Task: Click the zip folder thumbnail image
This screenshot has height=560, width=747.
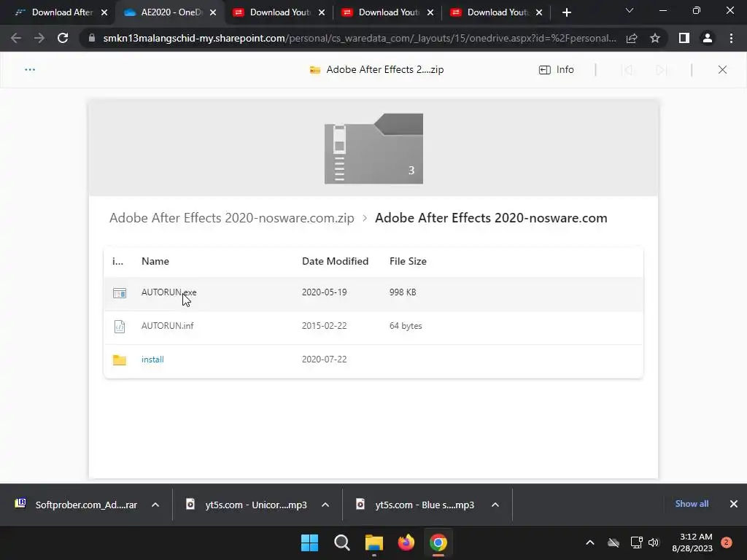Action: (x=373, y=149)
